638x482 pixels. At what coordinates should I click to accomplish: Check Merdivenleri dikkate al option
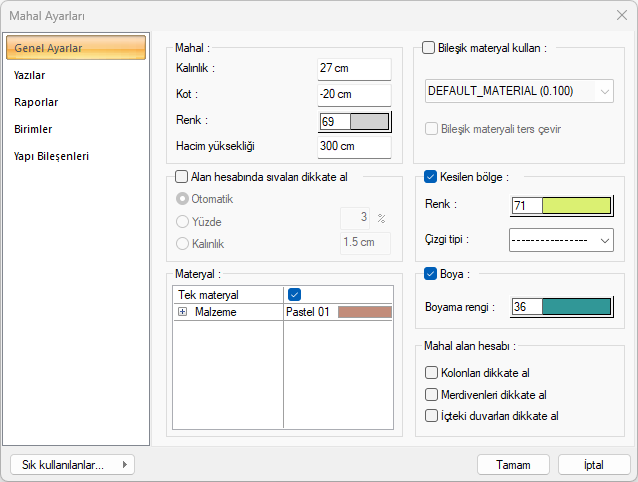click(x=432, y=394)
